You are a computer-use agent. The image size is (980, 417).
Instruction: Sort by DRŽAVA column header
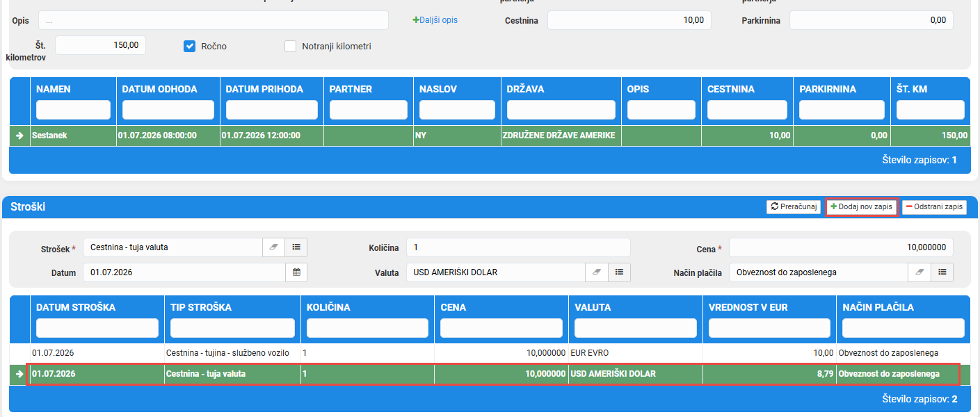click(526, 89)
